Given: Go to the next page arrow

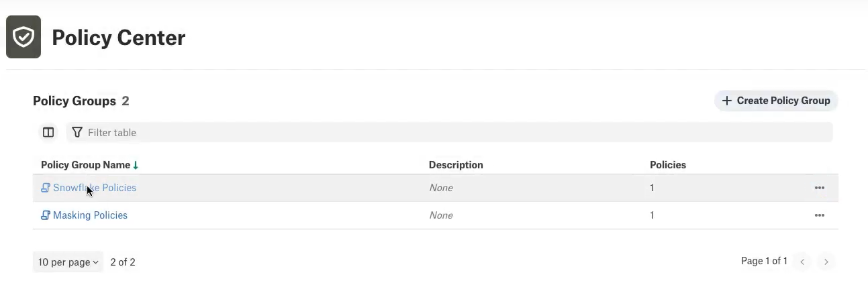Looking at the screenshot, I should tap(826, 262).
